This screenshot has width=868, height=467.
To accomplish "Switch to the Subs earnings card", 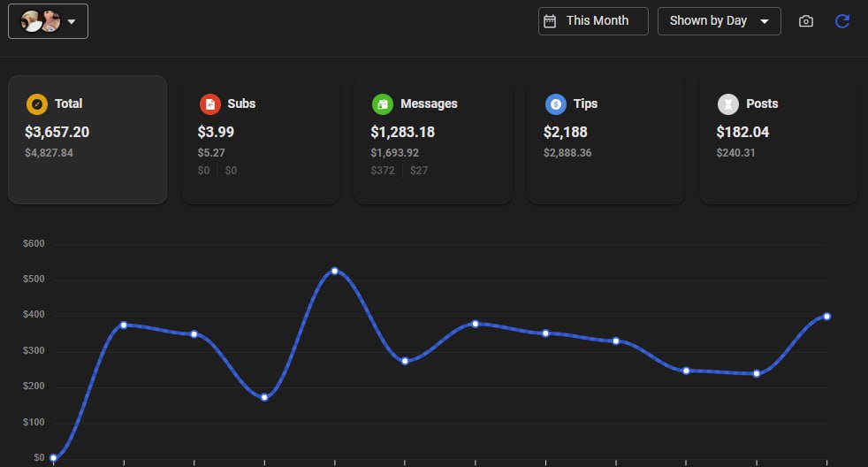I will (x=260, y=140).
